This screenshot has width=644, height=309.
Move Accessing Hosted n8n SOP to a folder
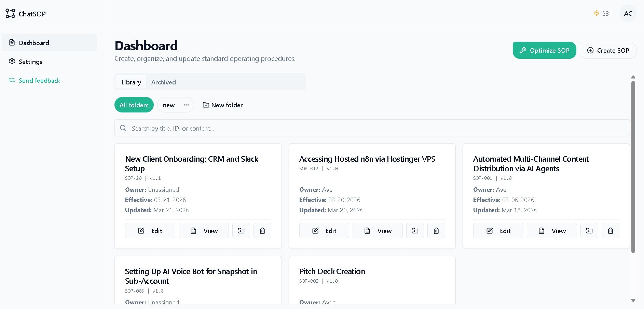(x=415, y=231)
